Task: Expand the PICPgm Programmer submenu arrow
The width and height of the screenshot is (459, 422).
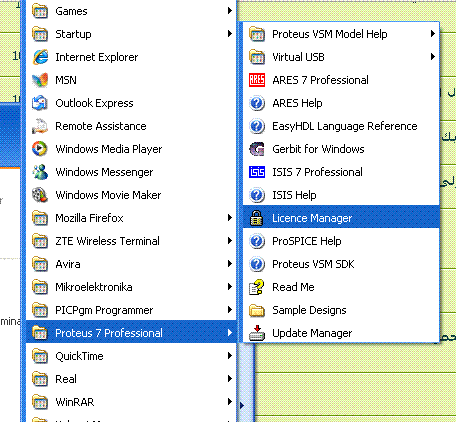Action: pyautogui.click(x=230, y=310)
